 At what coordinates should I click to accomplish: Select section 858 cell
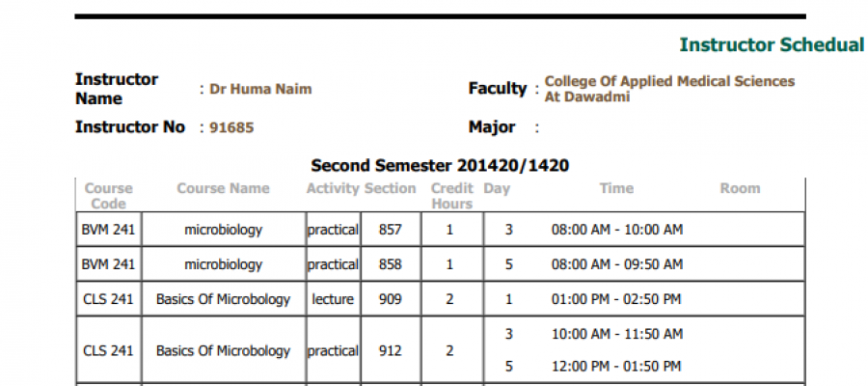[x=391, y=264]
